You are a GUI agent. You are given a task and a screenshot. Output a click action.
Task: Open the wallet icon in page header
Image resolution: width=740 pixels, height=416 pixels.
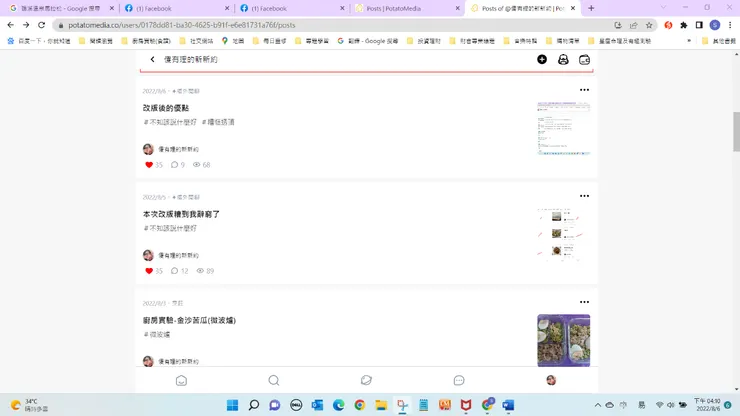pyautogui.click(x=584, y=59)
